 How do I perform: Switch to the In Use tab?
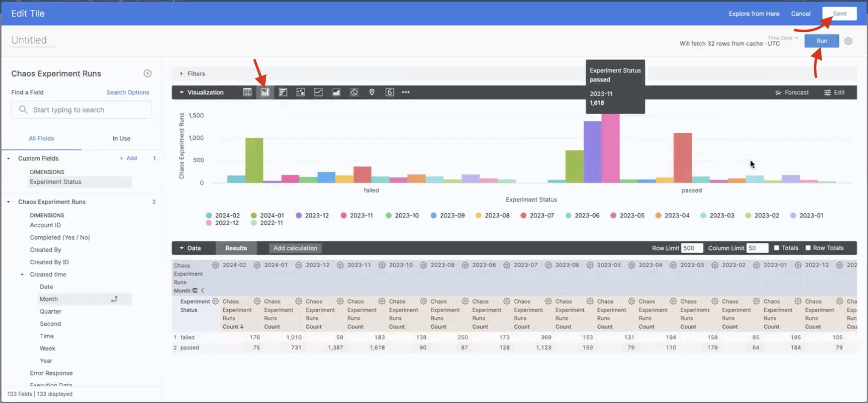(x=122, y=138)
